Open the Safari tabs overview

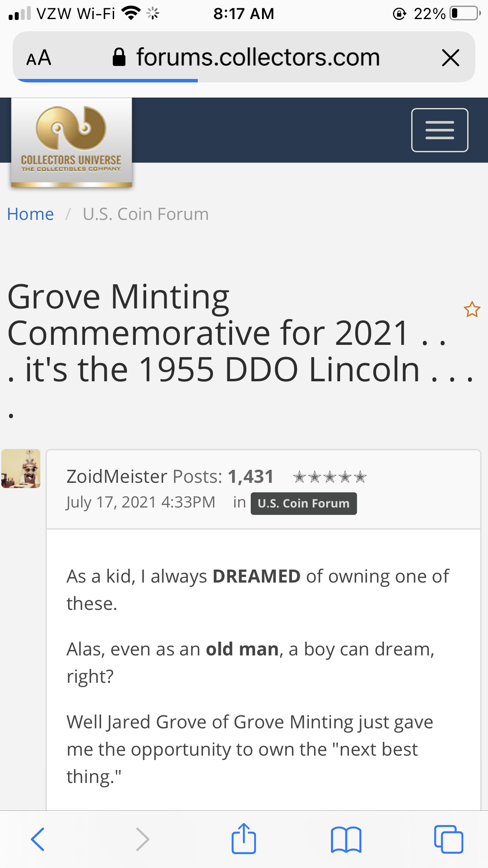pyautogui.click(x=449, y=839)
